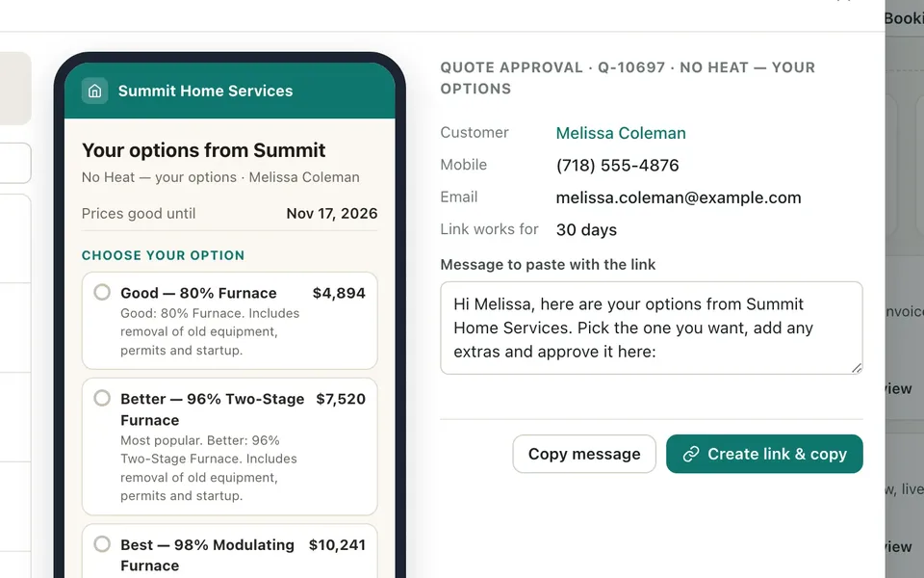Select the Good — 80% Furnace radio option

click(102, 292)
